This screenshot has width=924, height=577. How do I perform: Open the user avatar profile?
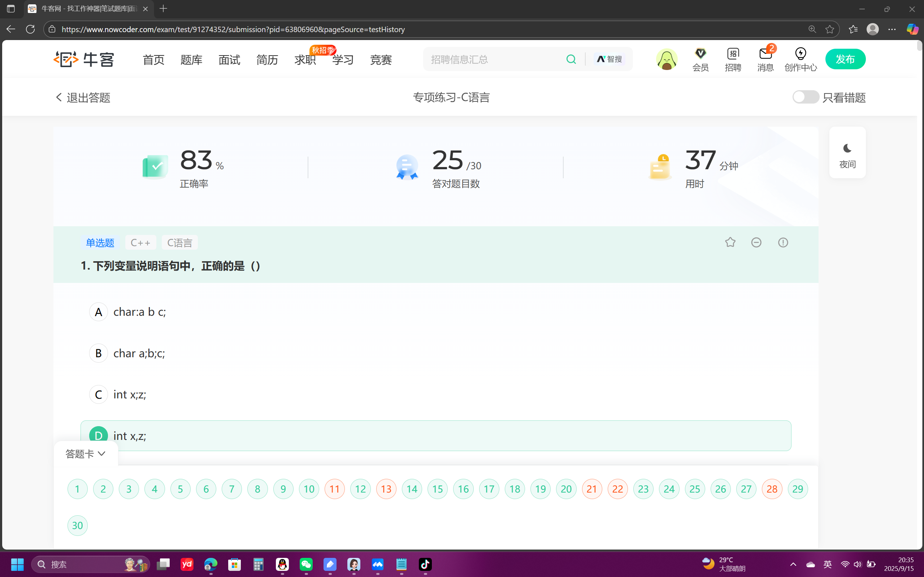[x=667, y=59]
